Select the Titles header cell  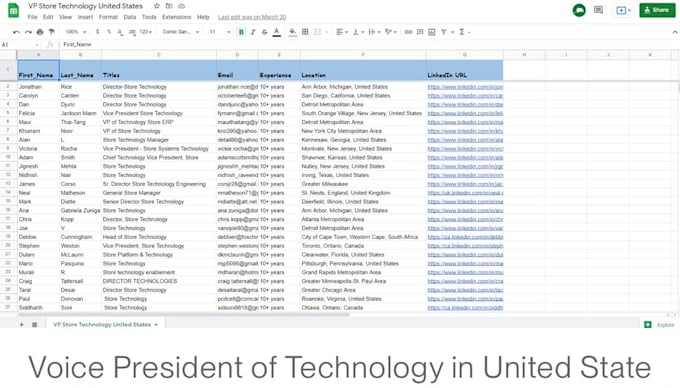(x=159, y=70)
